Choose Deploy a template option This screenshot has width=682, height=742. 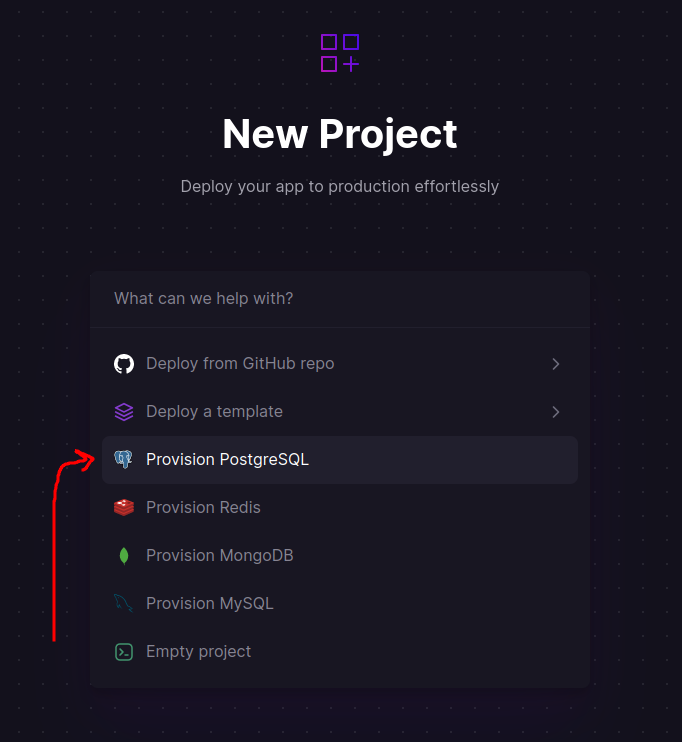(x=214, y=412)
